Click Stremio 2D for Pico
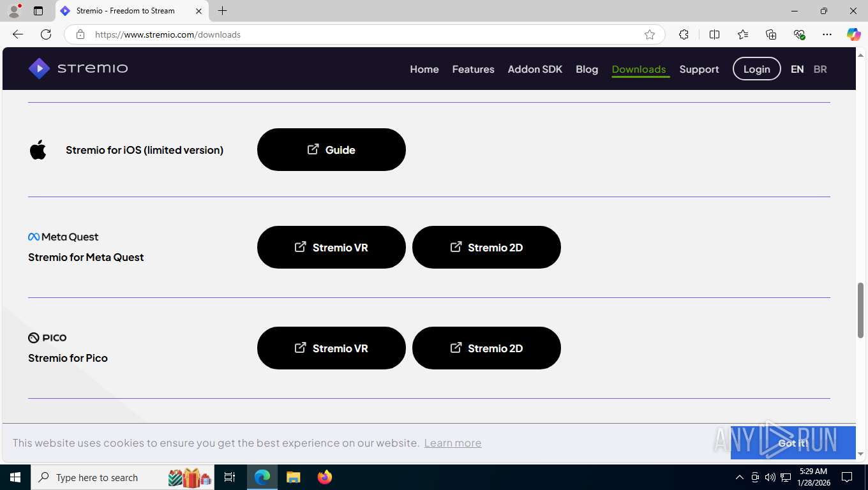868x490 pixels. (x=486, y=348)
